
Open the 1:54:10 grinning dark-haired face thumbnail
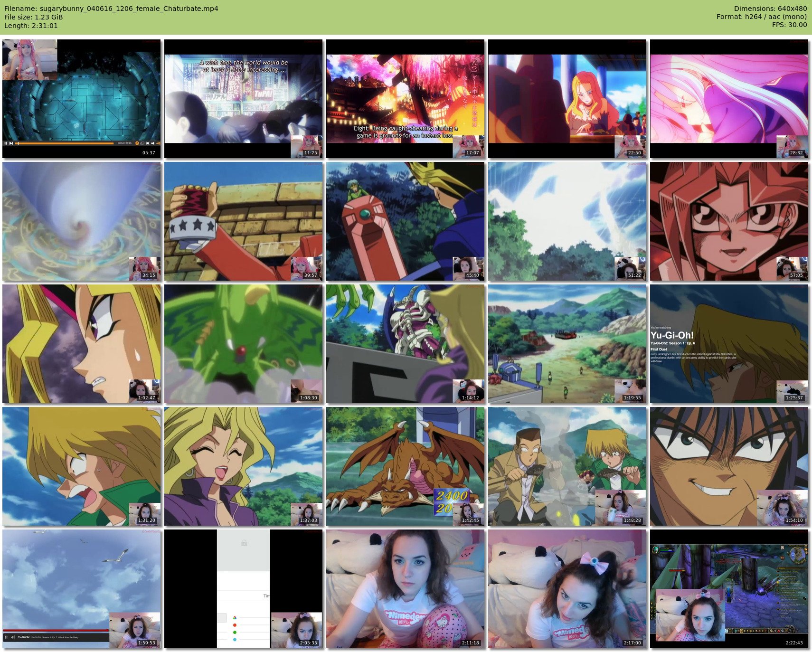point(729,466)
